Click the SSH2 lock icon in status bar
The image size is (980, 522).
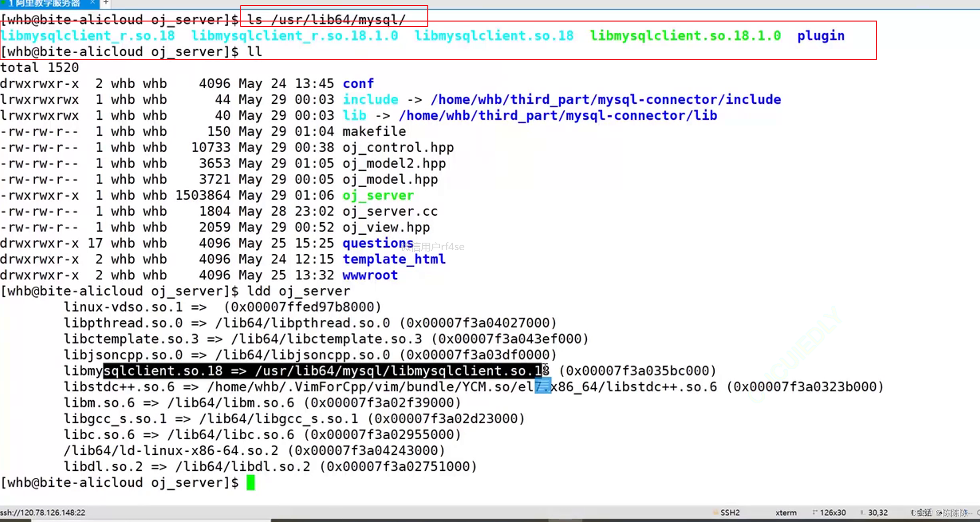coord(716,512)
